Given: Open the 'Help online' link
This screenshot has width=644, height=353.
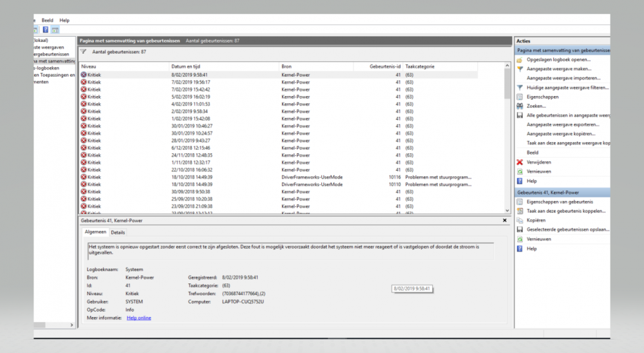Looking at the screenshot, I should (x=139, y=318).
